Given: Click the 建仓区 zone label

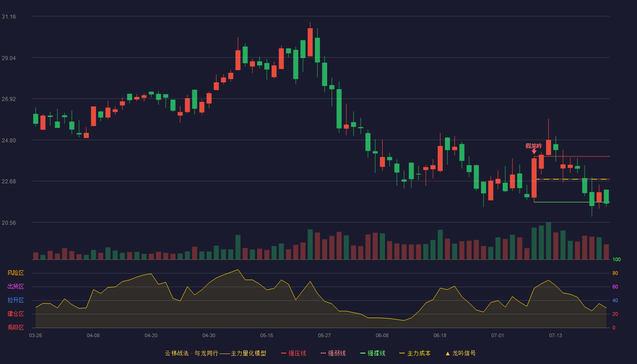Looking at the screenshot, I should (15, 314).
